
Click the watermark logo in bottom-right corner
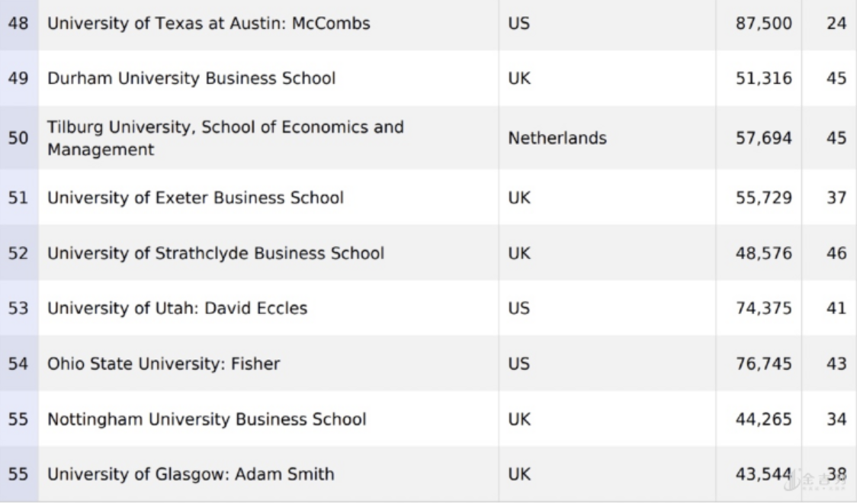[x=808, y=479]
